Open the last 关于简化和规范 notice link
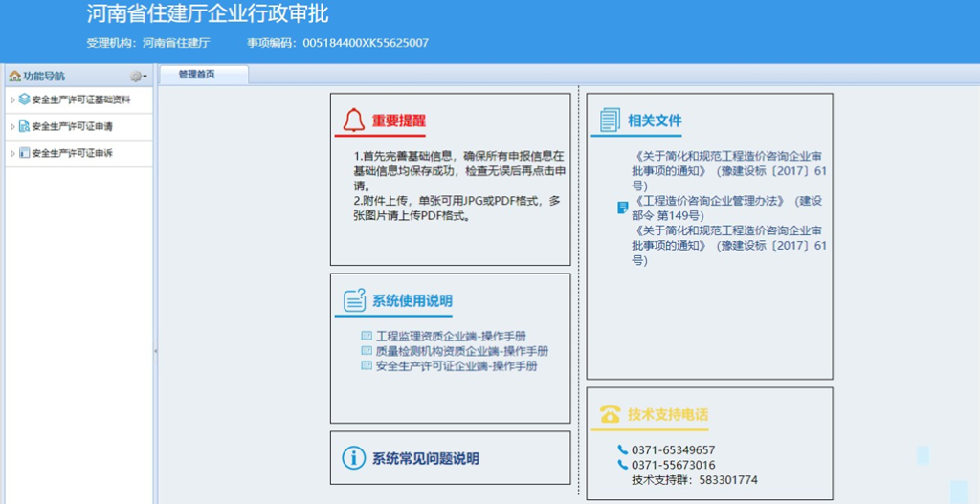This screenshot has width=980, height=504. click(x=728, y=246)
